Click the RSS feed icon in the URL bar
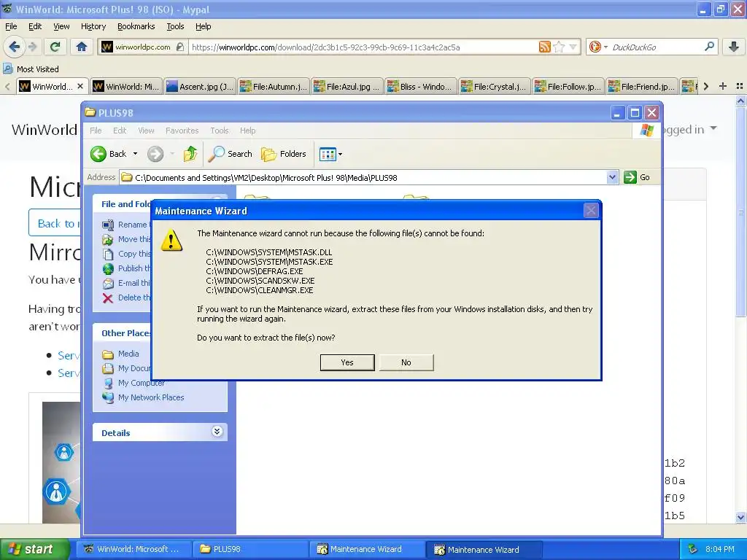747x560 pixels. coord(544,47)
